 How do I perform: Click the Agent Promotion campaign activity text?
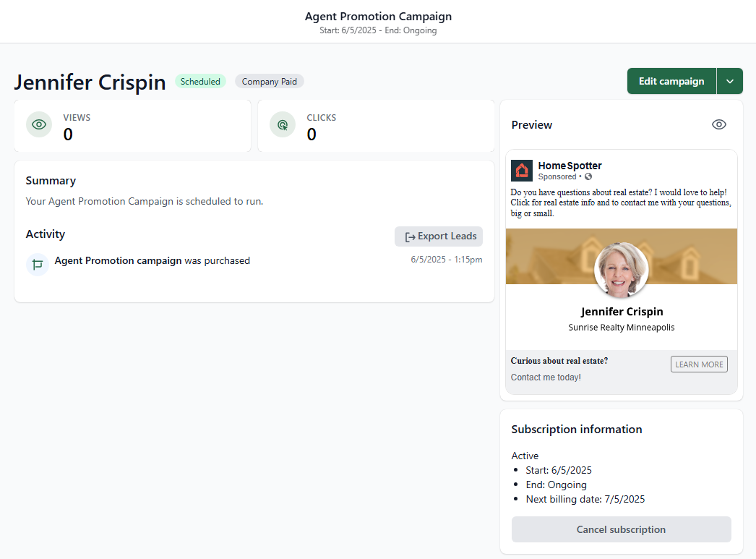(118, 260)
